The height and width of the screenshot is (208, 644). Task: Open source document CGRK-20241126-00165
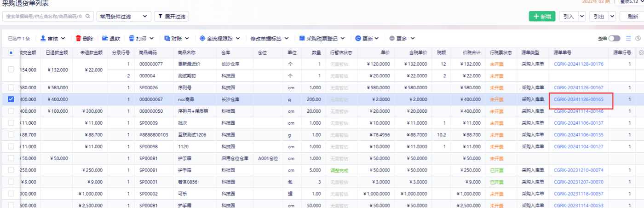(578, 99)
